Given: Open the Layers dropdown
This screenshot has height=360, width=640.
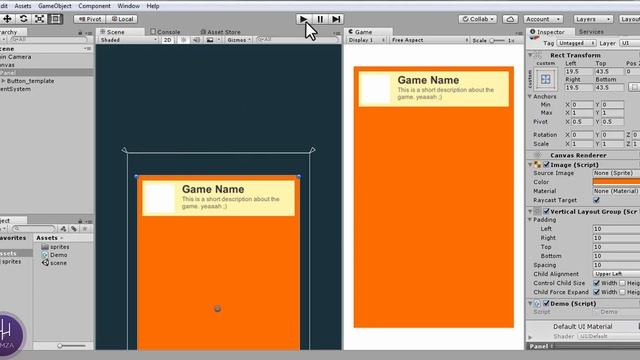Looking at the screenshot, I should 593,19.
